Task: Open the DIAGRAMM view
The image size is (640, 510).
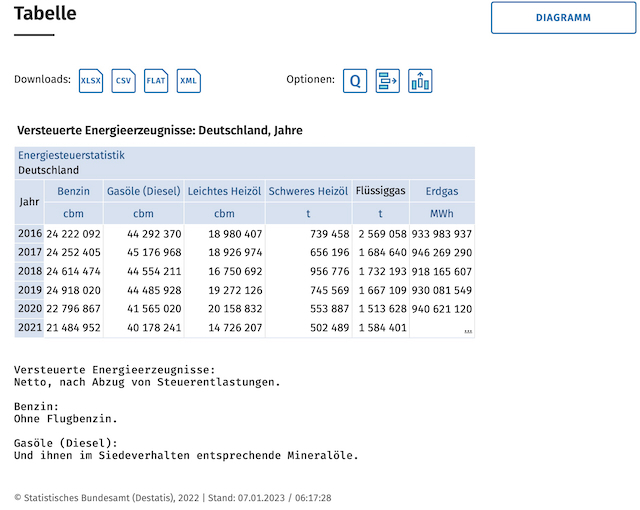Action: [563, 18]
